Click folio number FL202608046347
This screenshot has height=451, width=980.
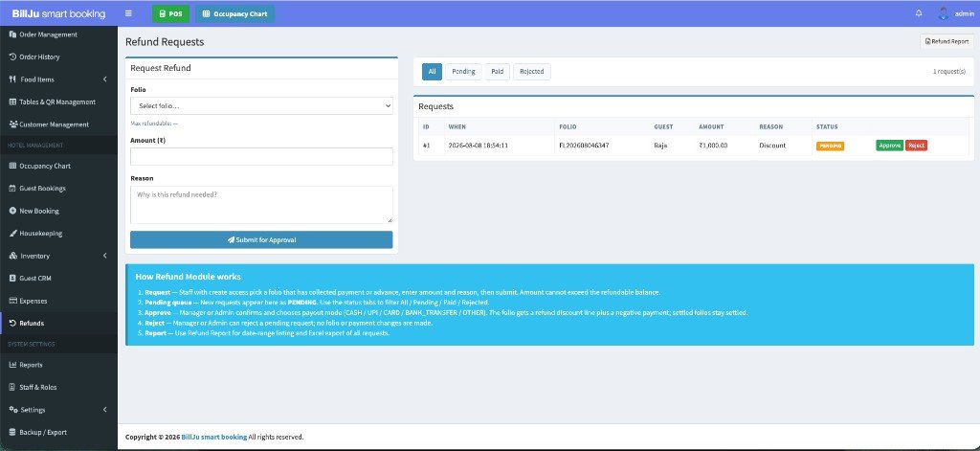pos(584,146)
